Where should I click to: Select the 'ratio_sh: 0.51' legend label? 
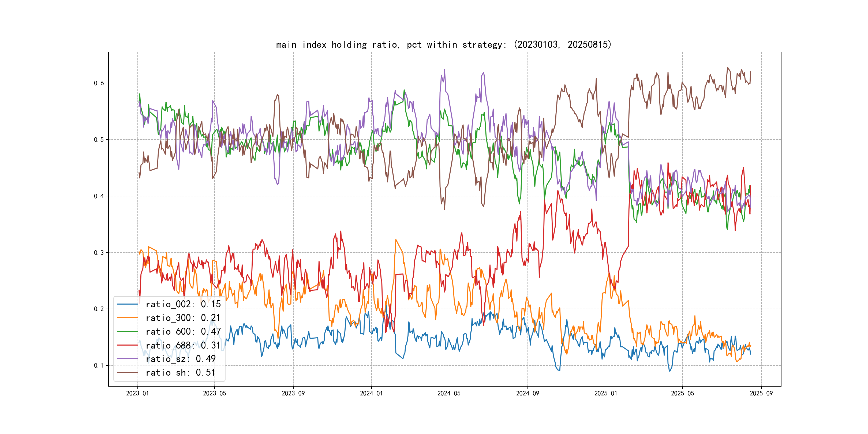pos(180,373)
